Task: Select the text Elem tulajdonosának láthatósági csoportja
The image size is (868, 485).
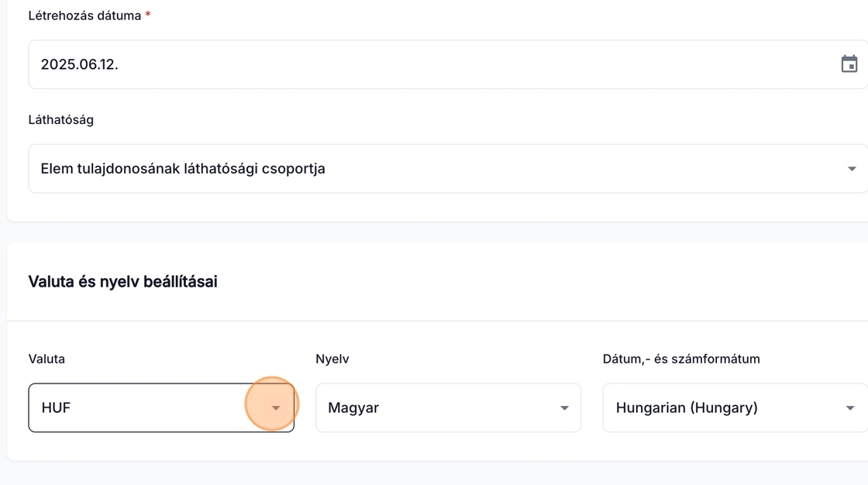Action: 183,169
